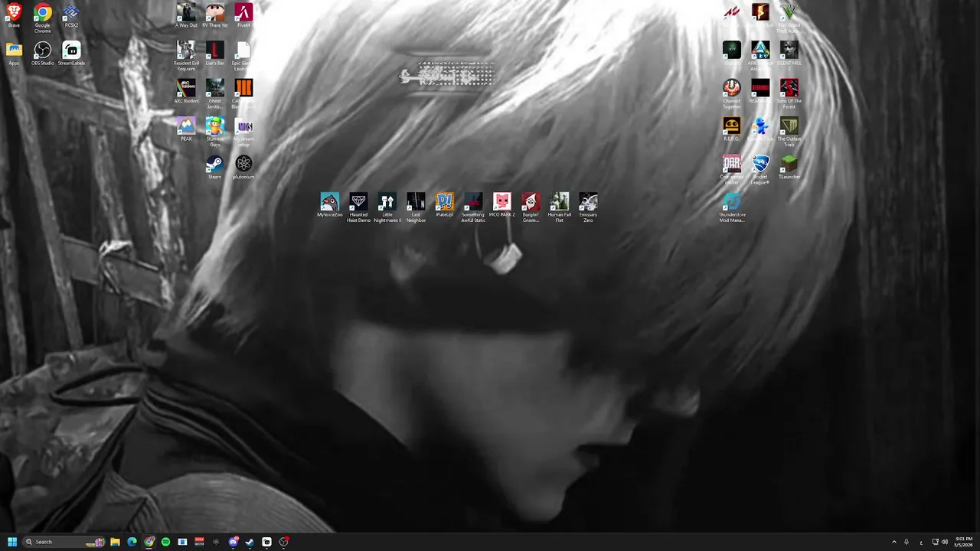This screenshot has width=980, height=551.
Task: Open File Explorer from the taskbar
Action: tap(115, 542)
